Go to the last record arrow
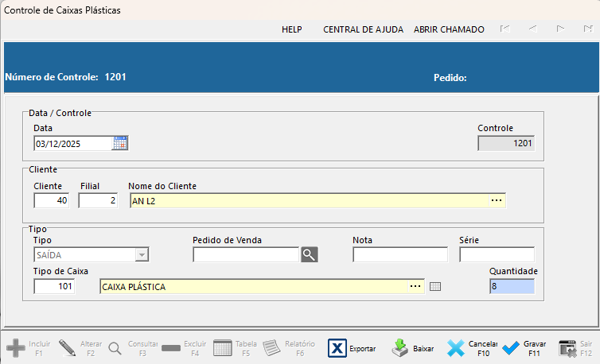This screenshot has width=600, height=364. [x=587, y=29]
